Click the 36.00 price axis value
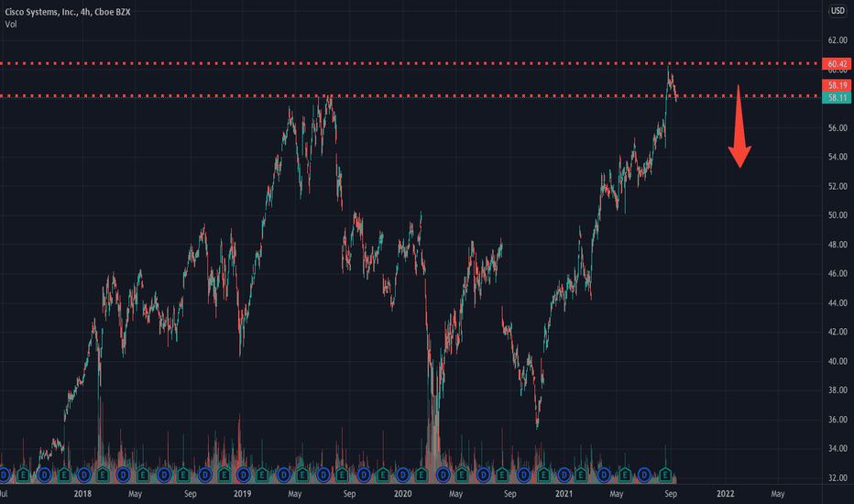854x504 pixels. [x=838, y=420]
